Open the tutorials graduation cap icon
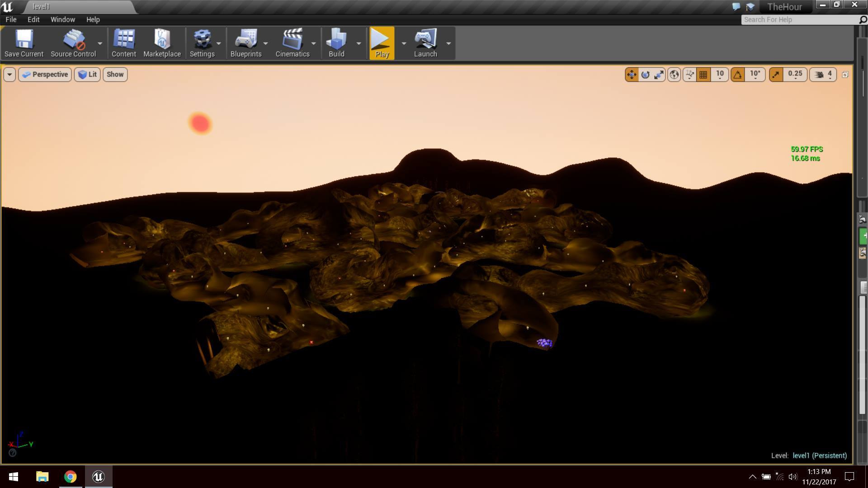Screen dimensions: 868x488 750,7
